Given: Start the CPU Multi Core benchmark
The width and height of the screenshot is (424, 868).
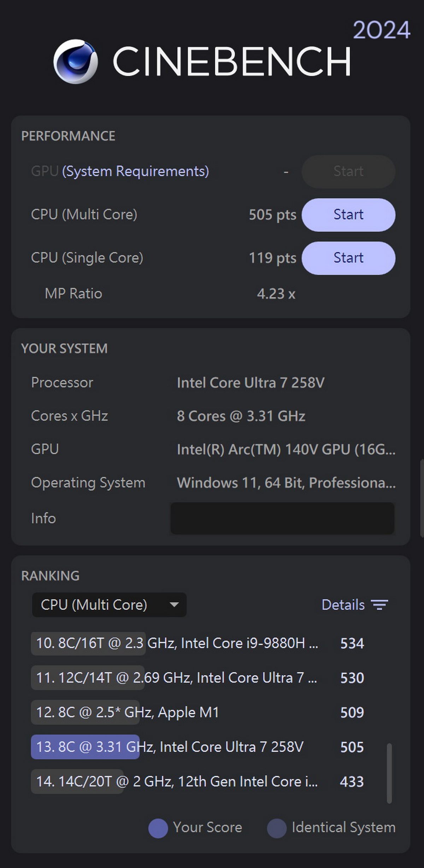Looking at the screenshot, I should (348, 215).
